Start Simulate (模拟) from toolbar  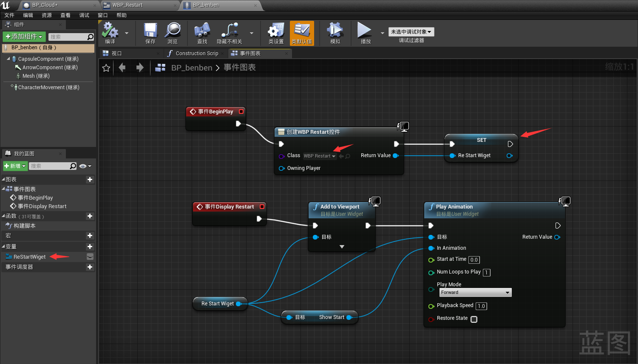coord(335,31)
